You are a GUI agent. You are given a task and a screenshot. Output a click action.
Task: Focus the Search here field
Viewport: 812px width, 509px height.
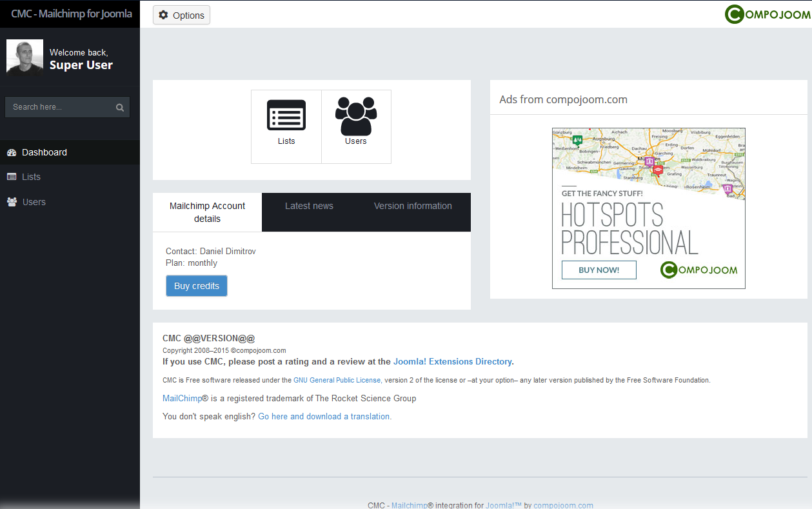(x=67, y=107)
